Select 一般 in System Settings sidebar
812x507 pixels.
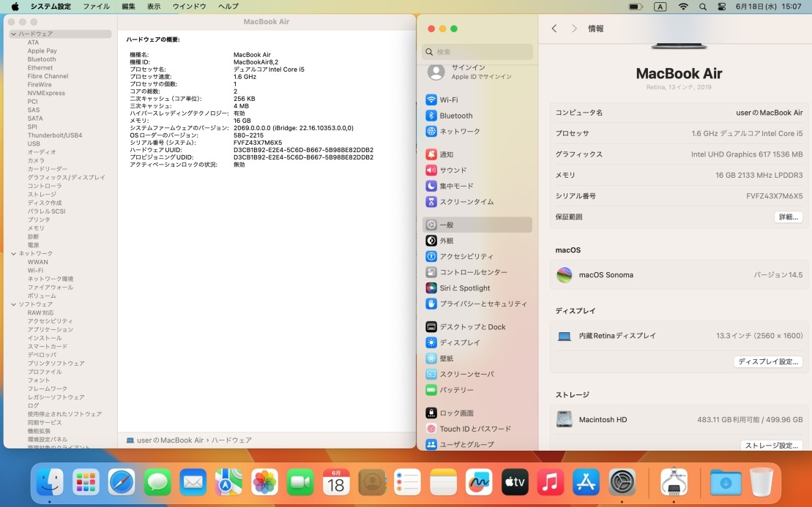click(477, 225)
